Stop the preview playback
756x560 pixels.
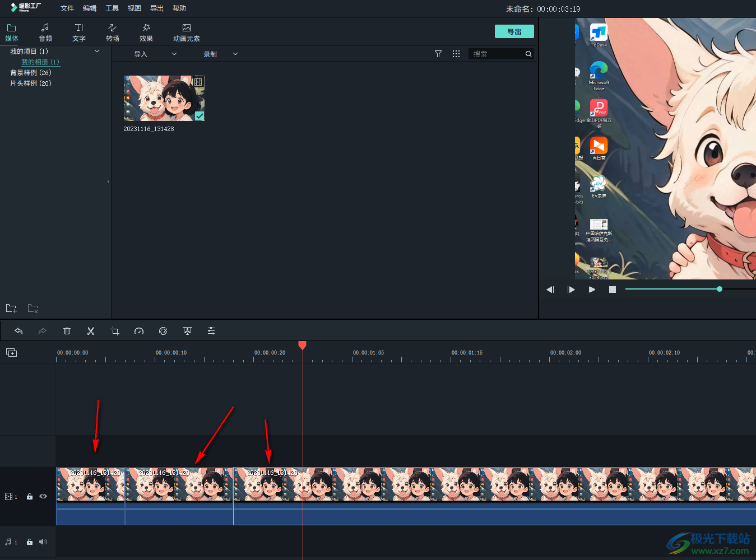(x=613, y=290)
